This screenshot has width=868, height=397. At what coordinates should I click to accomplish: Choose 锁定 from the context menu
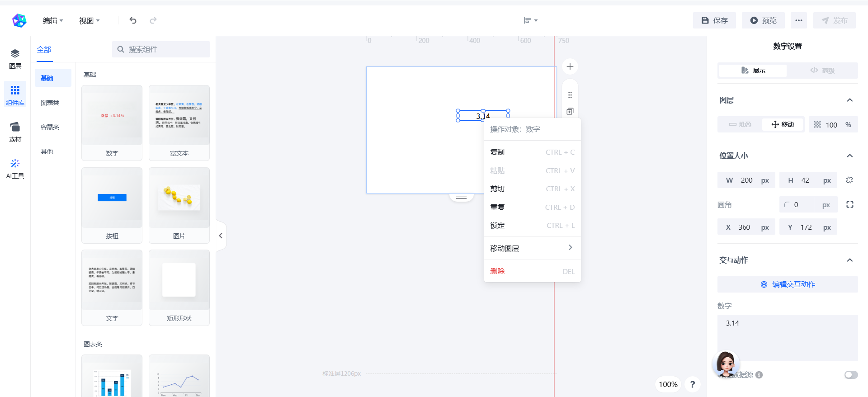[533, 226]
